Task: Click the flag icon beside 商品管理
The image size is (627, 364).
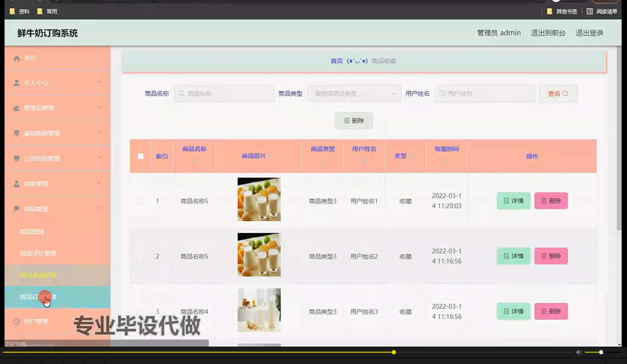Action: 16,209
